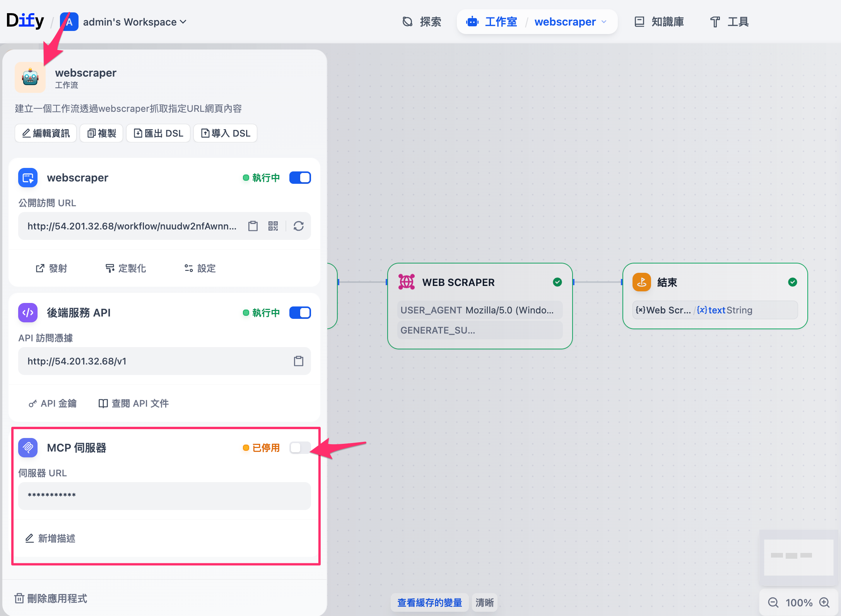Select the WEB SCRAPER node icon
Viewport: 841px width, 616px height.
tap(406, 282)
